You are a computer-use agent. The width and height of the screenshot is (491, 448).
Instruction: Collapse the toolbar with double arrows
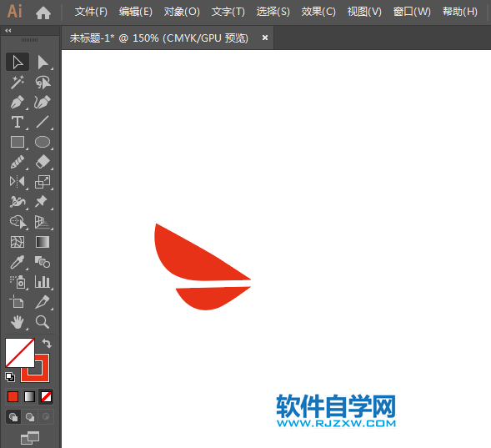8,30
